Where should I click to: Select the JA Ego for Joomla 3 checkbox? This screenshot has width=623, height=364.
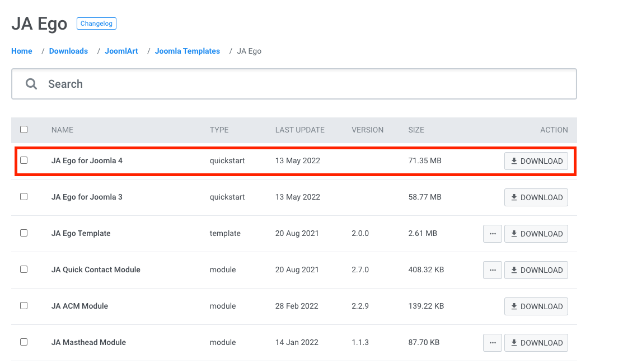coord(24,197)
